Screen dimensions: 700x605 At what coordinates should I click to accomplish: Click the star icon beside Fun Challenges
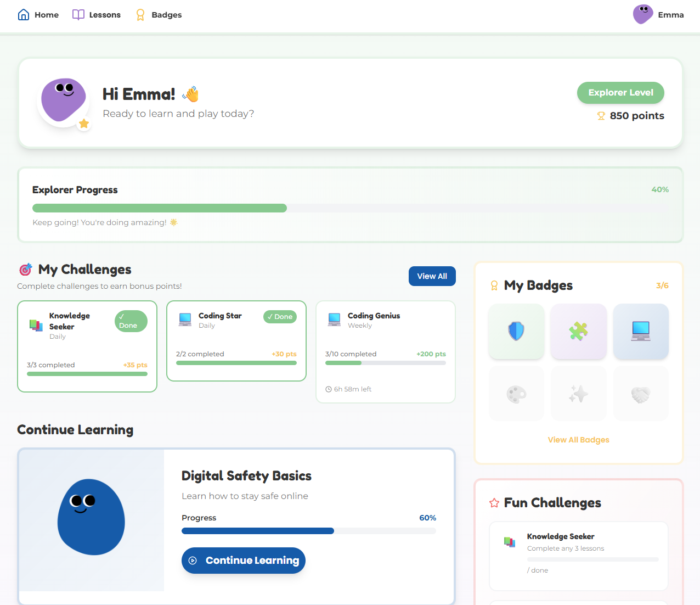point(493,502)
